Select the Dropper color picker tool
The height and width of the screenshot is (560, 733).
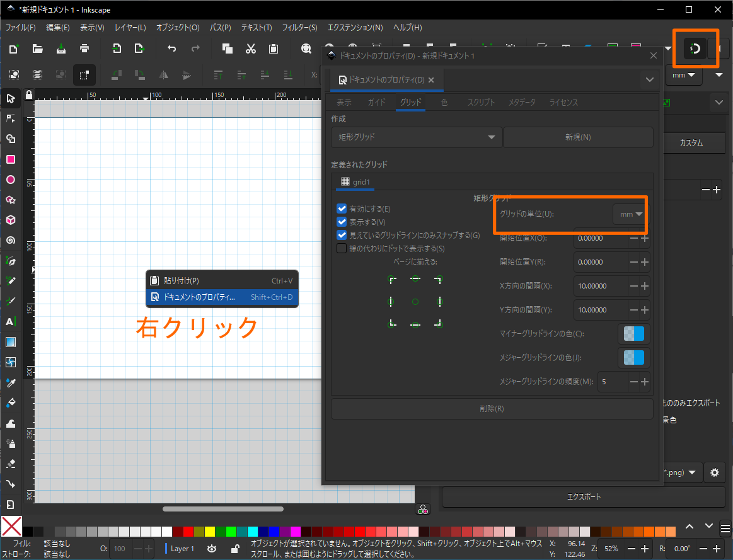click(x=11, y=382)
